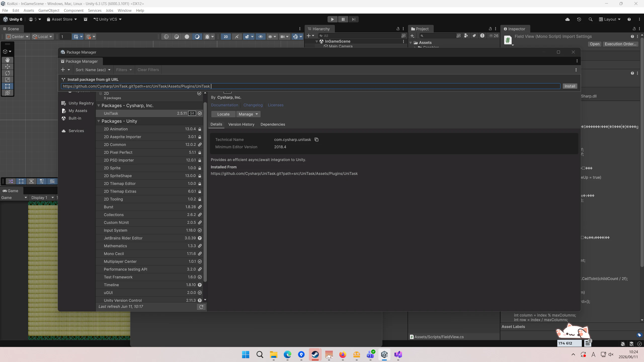The image size is (644, 362).
Task: Select the Input System package row
Action: pos(149,230)
